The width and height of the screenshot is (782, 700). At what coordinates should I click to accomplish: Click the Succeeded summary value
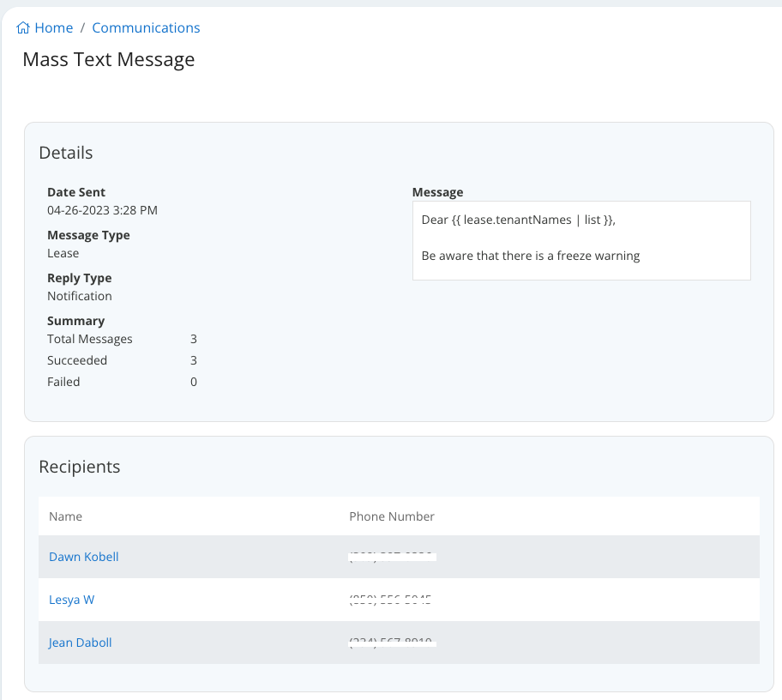coord(194,359)
